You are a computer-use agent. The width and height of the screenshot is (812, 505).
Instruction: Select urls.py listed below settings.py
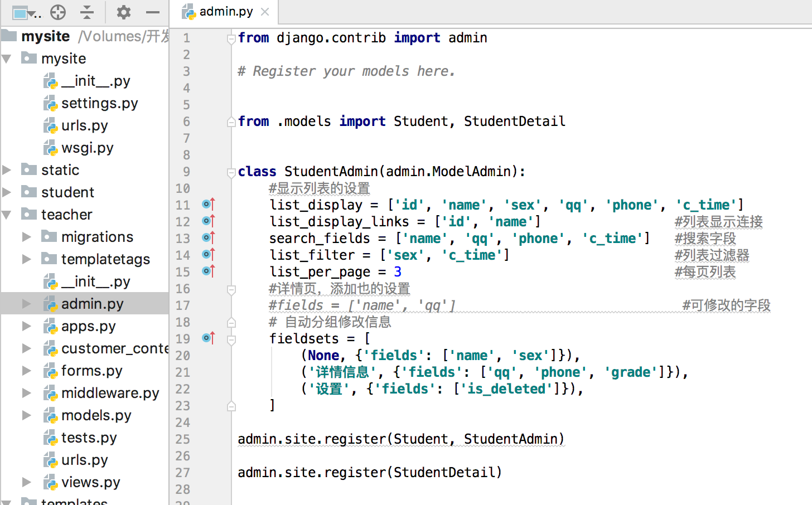[x=84, y=125]
